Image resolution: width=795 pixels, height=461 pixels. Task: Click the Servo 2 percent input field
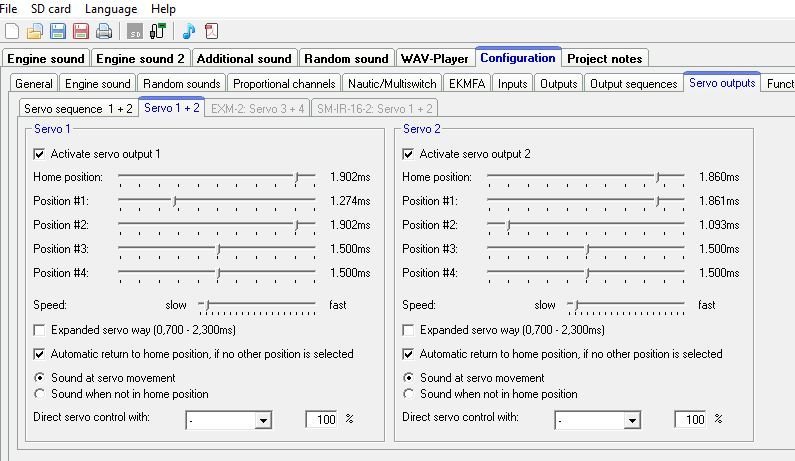[x=690, y=420]
